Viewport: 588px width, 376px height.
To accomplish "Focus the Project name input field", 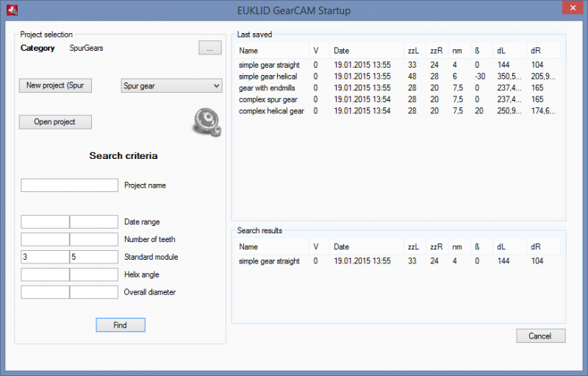I will (69, 185).
